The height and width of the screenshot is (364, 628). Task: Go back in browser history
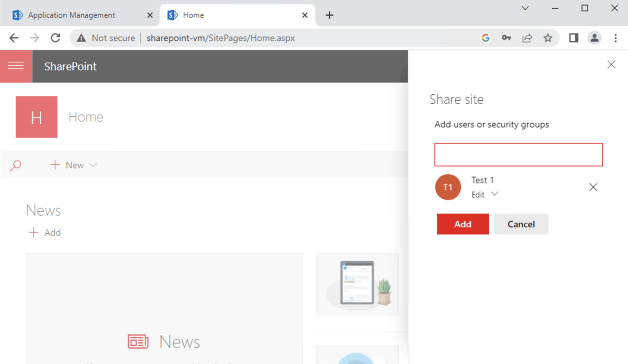[14, 38]
